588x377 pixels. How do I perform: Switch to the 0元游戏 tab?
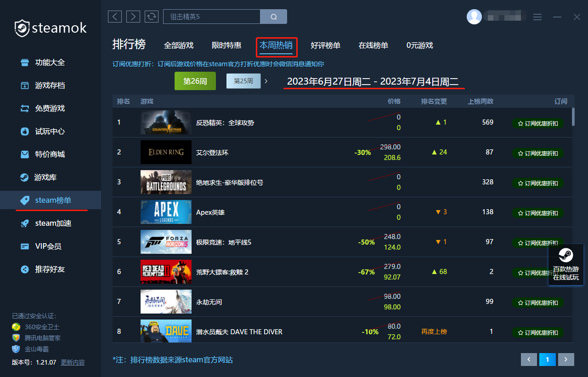pos(420,46)
